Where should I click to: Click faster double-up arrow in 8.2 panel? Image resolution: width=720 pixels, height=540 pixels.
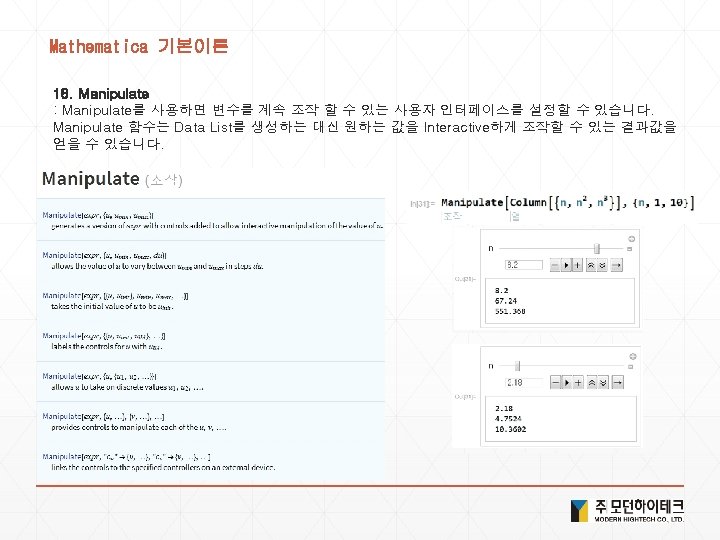click(x=591, y=265)
